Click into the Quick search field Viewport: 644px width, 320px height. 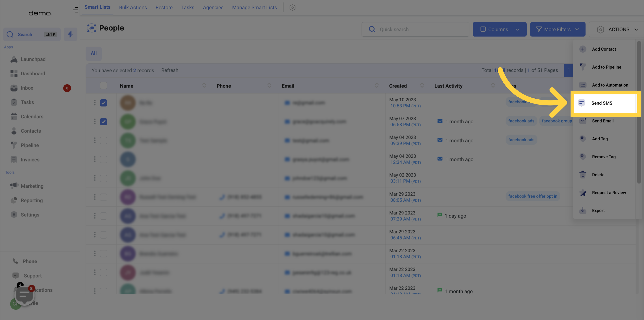point(415,29)
